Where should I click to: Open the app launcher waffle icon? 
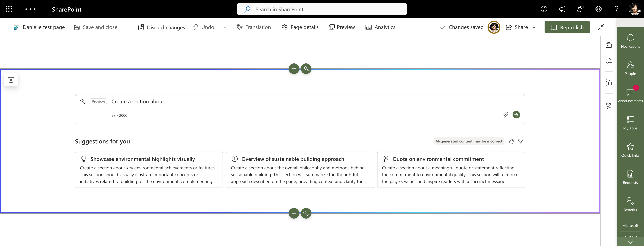(x=9, y=9)
